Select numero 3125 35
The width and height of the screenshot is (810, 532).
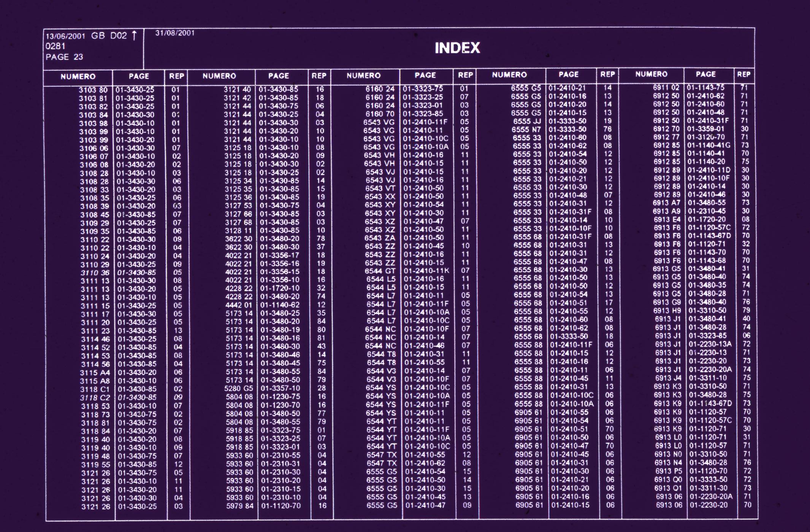[238, 189]
